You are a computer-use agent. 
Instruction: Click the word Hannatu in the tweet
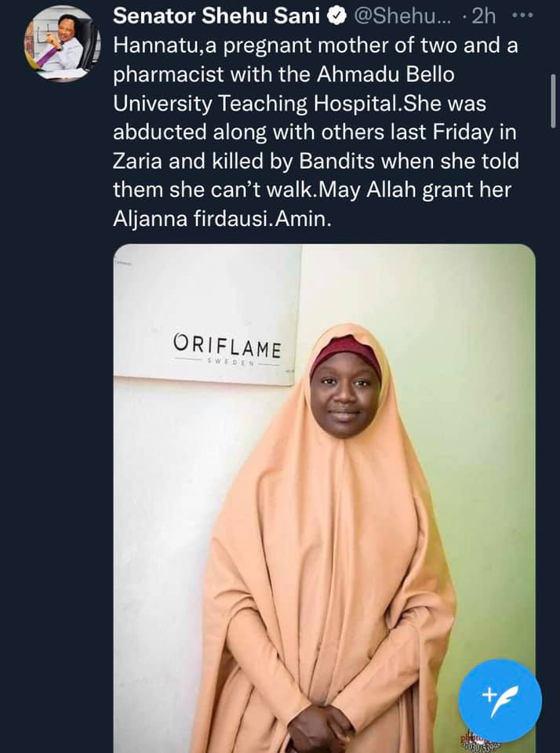[x=149, y=45]
